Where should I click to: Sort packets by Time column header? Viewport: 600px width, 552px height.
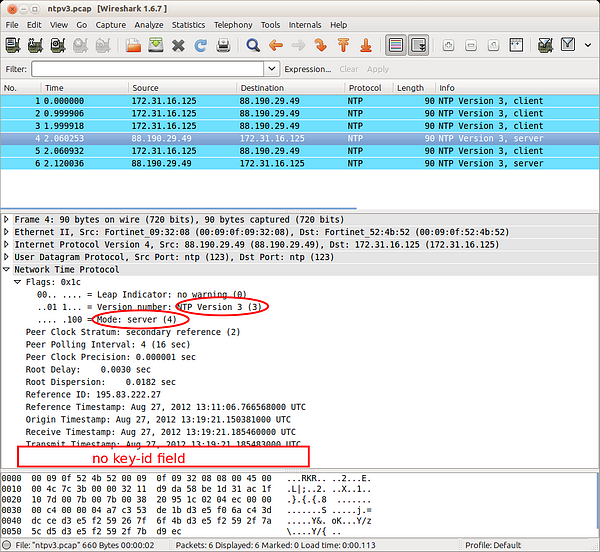[85, 88]
